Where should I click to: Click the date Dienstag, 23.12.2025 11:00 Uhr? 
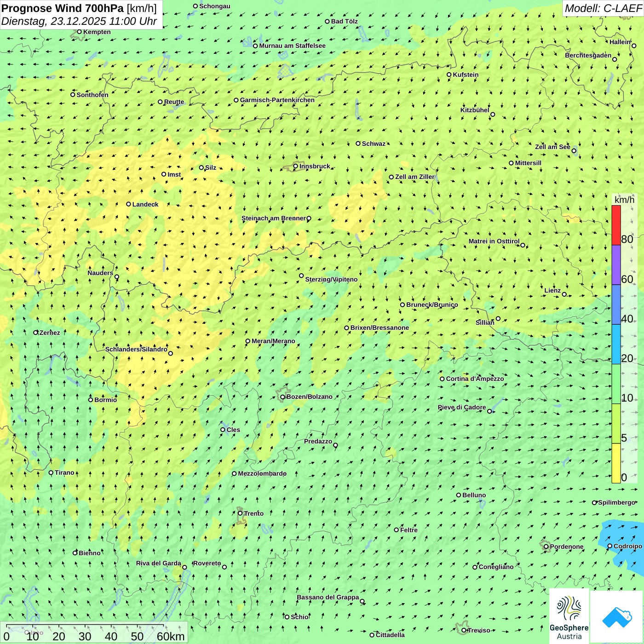79,21
